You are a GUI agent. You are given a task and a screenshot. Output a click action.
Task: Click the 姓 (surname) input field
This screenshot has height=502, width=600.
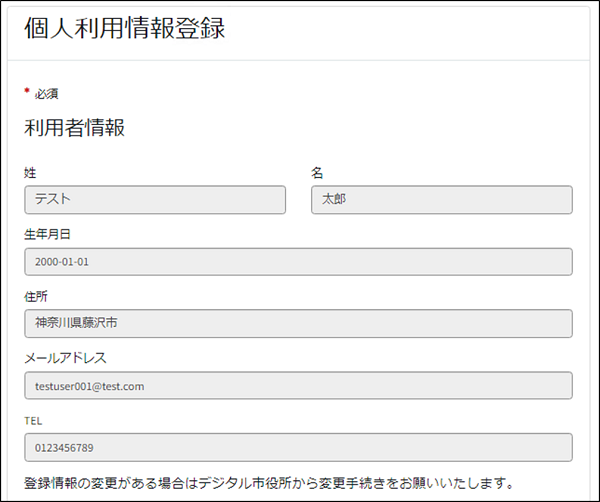pyautogui.click(x=155, y=200)
